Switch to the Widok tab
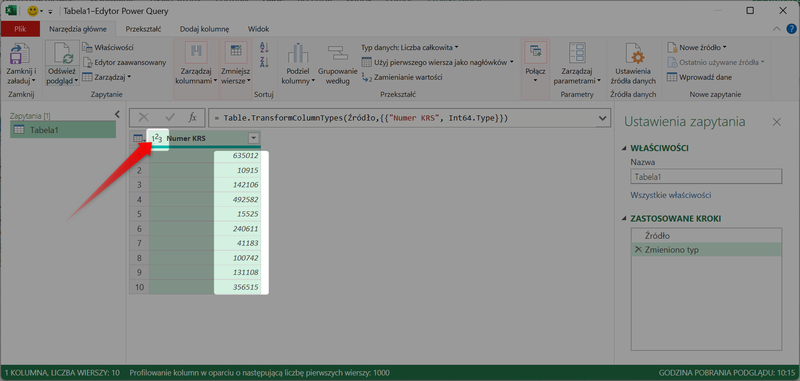The width and height of the screenshot is (800, 381). 258,29
